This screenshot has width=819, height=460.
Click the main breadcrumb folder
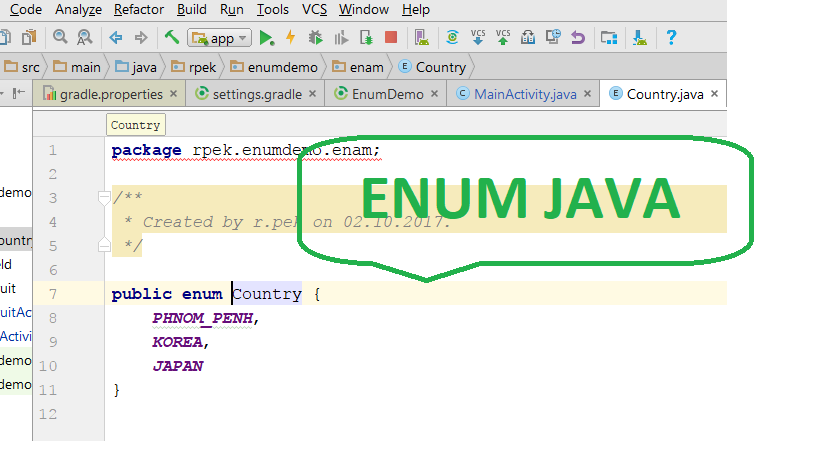coord(77,67)
